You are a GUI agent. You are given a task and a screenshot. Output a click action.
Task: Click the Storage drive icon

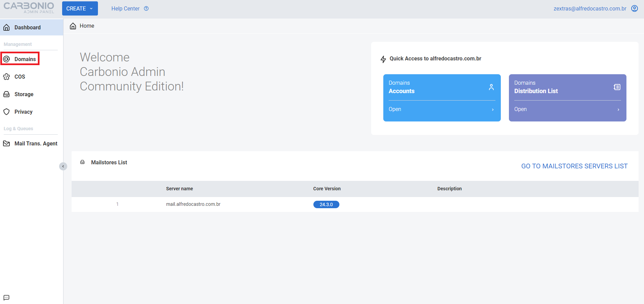(6, 94)
